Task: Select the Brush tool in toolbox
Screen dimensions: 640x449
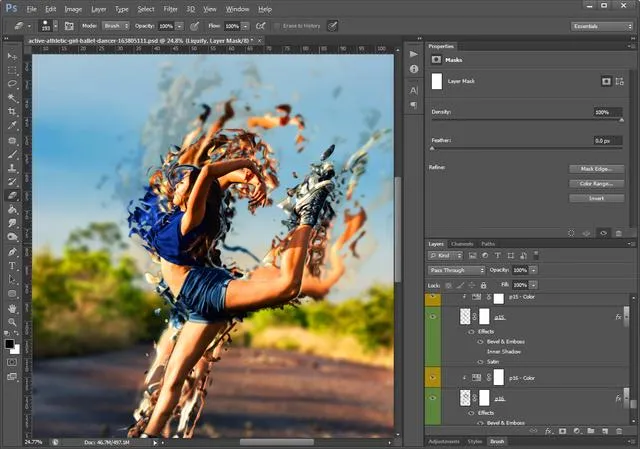Action: click(x=12, y=154)
